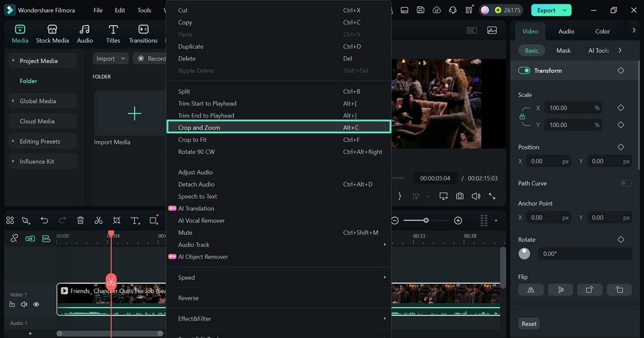Click the Delete trash icon in the toolbar
This screenshot has height=338, width=644.
coord(80,220)
